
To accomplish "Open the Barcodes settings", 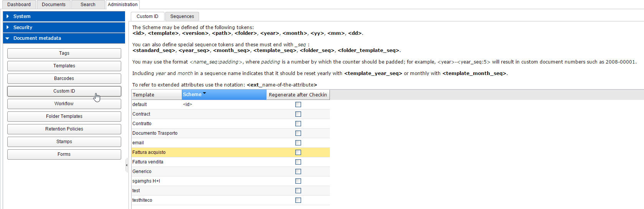I will point(64,78).
